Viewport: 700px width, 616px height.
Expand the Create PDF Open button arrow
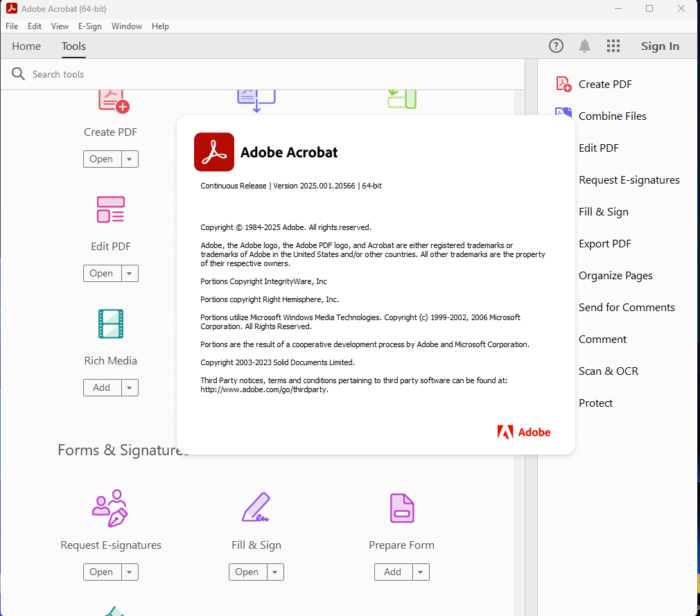[x=130, y=159]
